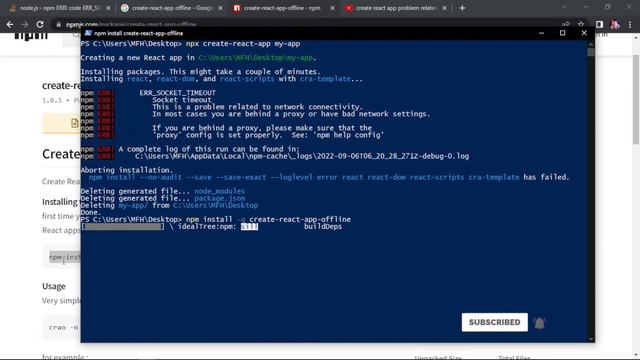This screenshot has width=640, height=360.
Task: Switch to create-react-app offline Google tab
Action: 171,8
